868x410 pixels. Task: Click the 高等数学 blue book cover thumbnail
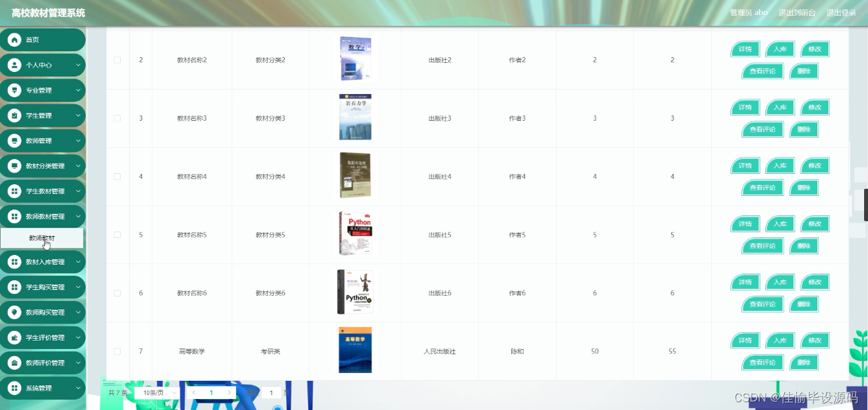356,350
